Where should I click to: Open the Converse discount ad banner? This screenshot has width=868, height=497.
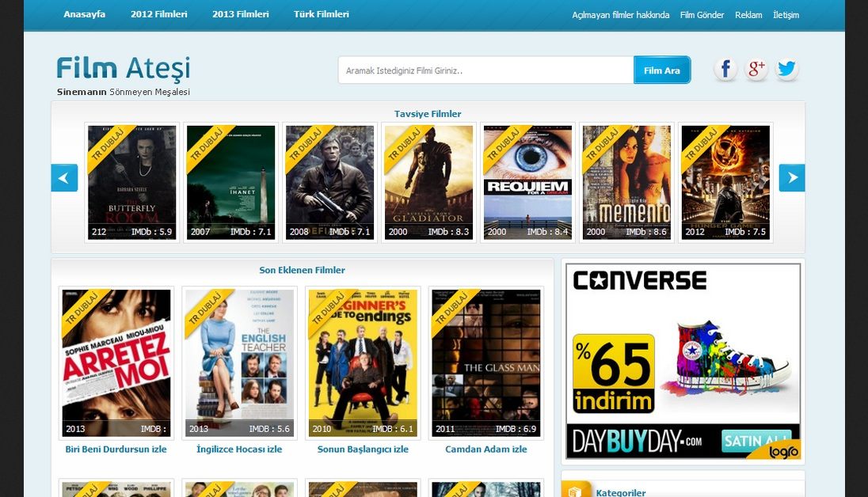[x=683, y=362]
